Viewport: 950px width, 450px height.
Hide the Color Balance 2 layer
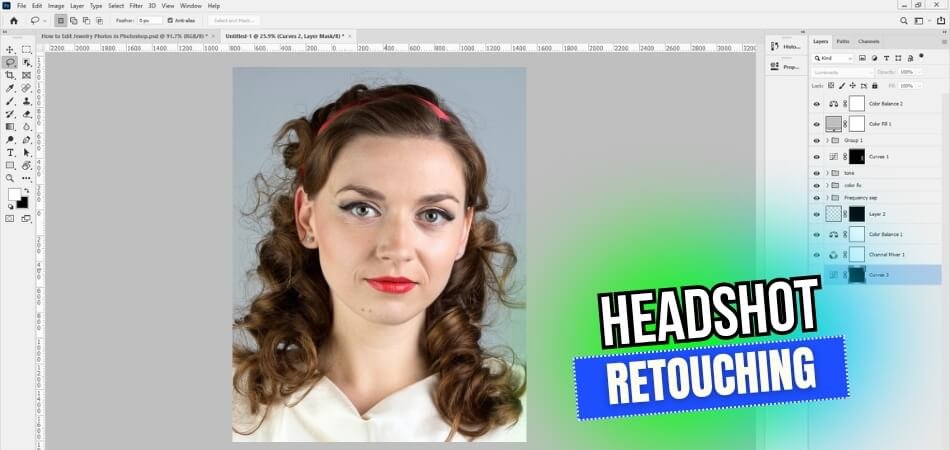[816, 104]
